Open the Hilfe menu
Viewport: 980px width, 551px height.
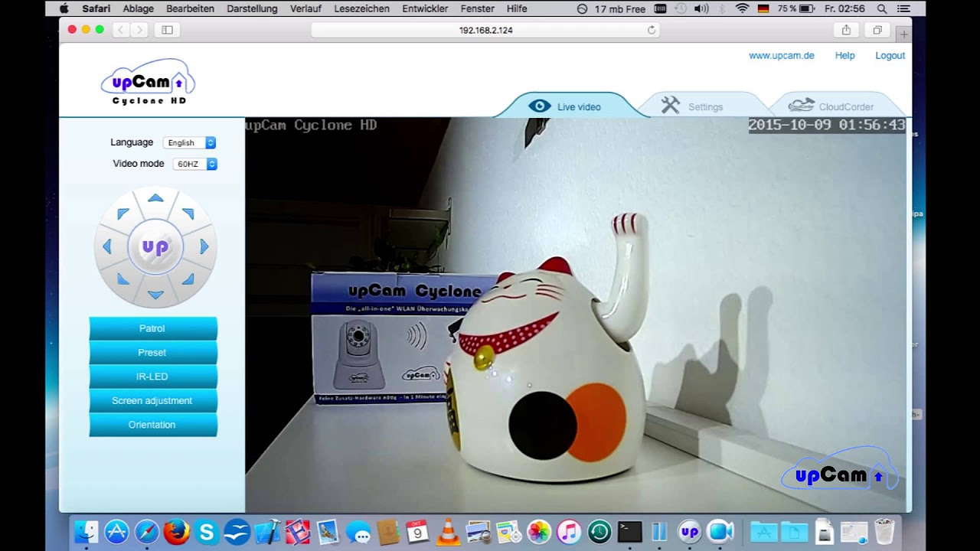(517, 8)
